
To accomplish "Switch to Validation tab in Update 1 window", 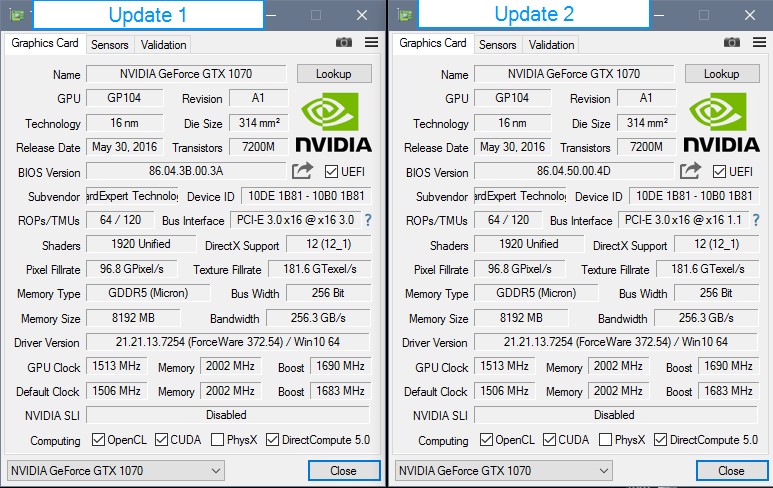I will [x=163, y=45].
